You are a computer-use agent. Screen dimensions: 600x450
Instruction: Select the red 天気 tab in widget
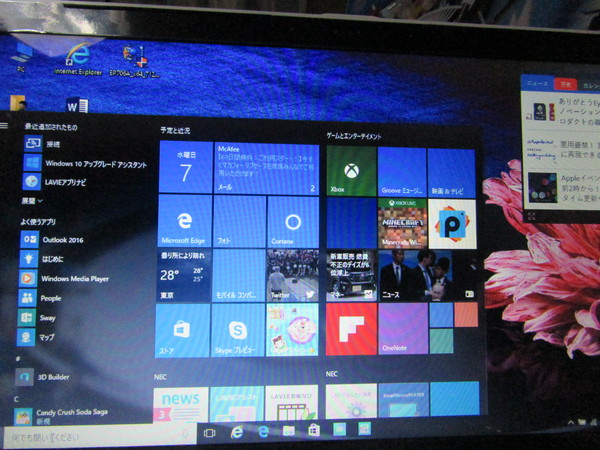[x=566, y=84]
